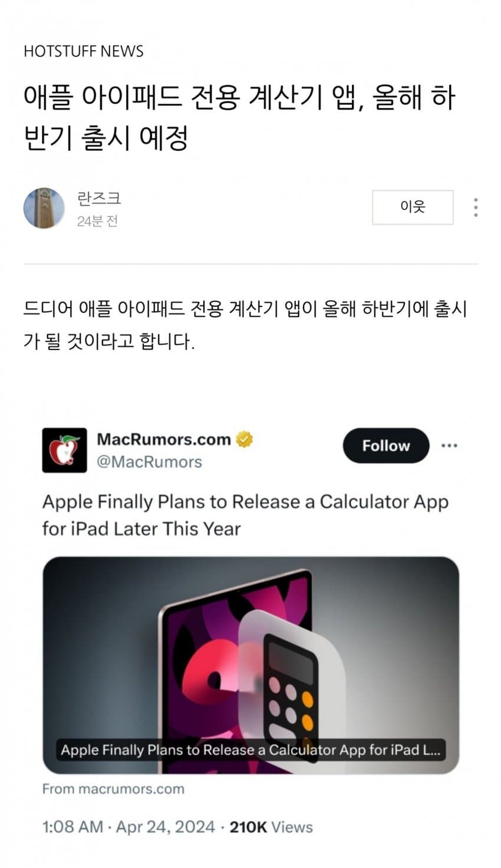
Task: Add the author via the 이웃 button
Action: point(413,207)
